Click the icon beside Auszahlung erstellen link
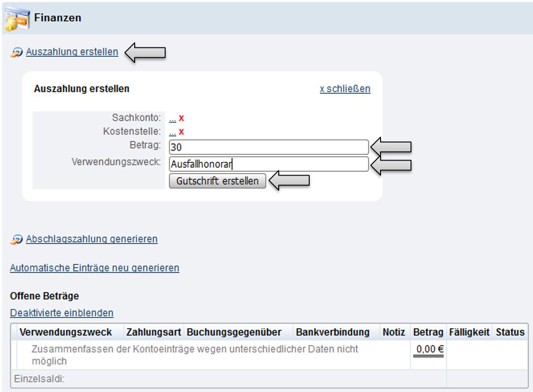 16,53
